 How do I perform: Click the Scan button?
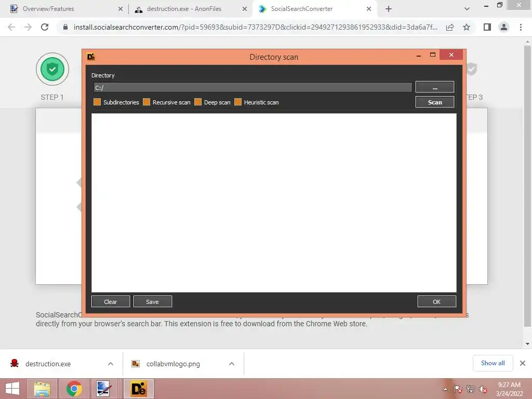point(435,102)
